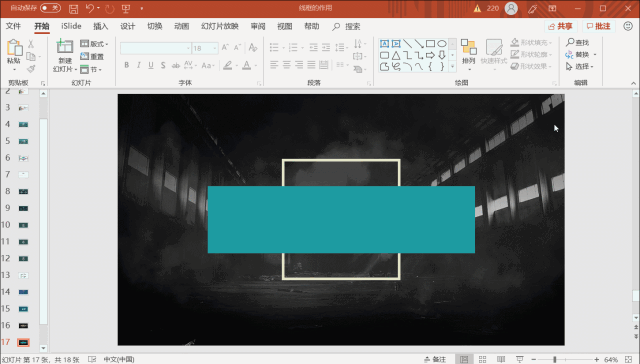Switch to slide sorter view icon
Viewport: 640px width, 364px height.
(x=482, y=360)
